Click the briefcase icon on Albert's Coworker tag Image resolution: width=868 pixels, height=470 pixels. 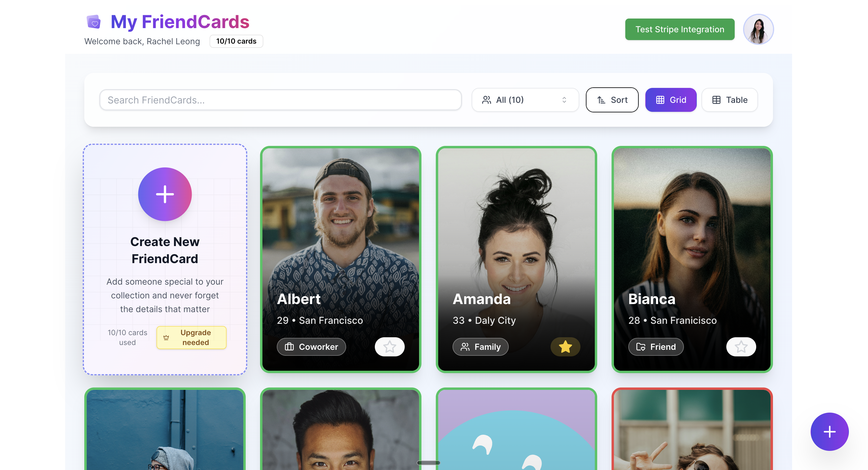[x=289, y=347]
